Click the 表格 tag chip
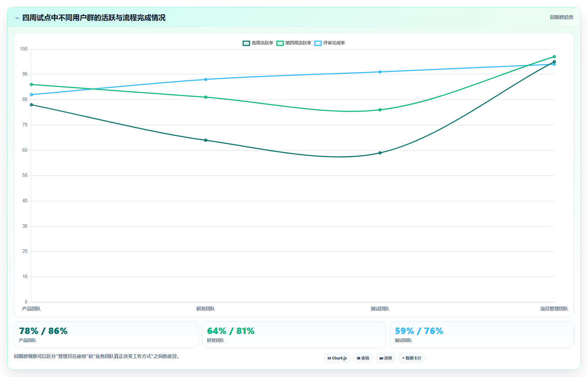This screenshot has width=588, height=377. 363,358
